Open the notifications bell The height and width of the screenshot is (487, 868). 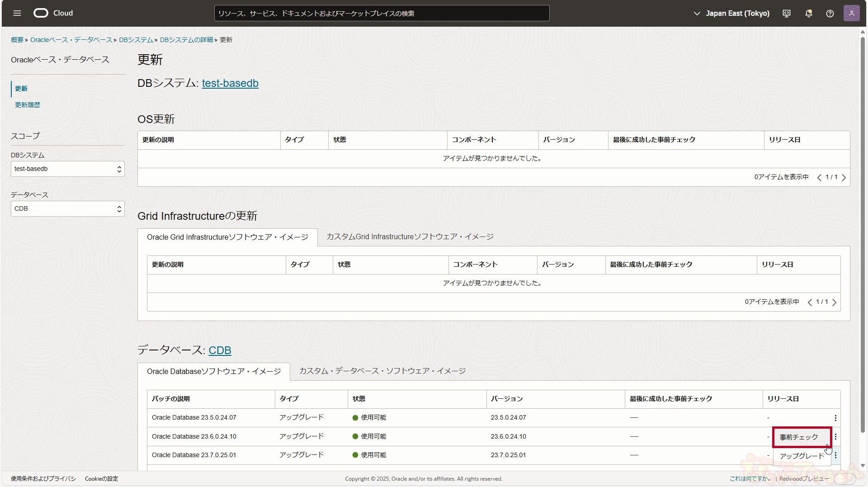tap(809, 14)
